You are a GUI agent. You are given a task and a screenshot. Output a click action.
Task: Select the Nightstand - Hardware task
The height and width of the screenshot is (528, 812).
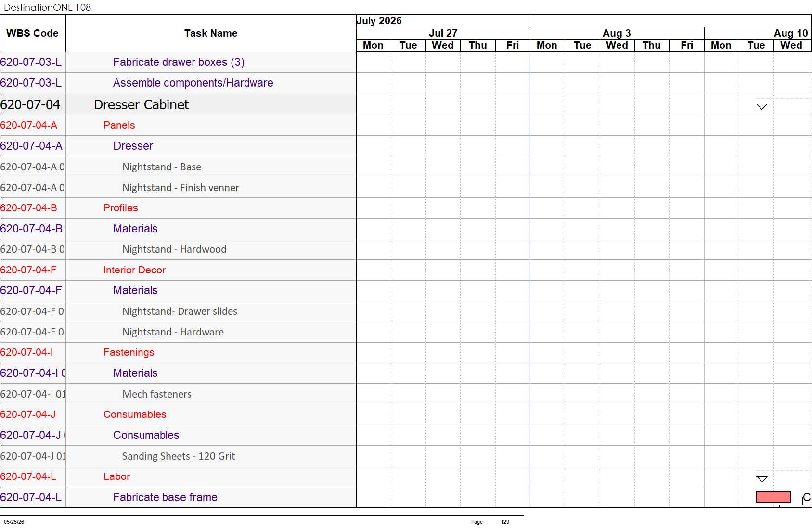tap(173, 332)
